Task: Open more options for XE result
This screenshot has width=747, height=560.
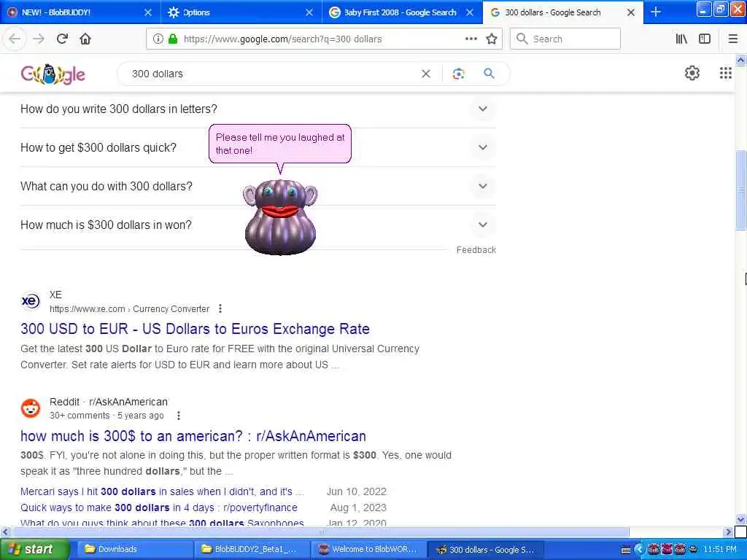Action: click(x=220, y=308)
